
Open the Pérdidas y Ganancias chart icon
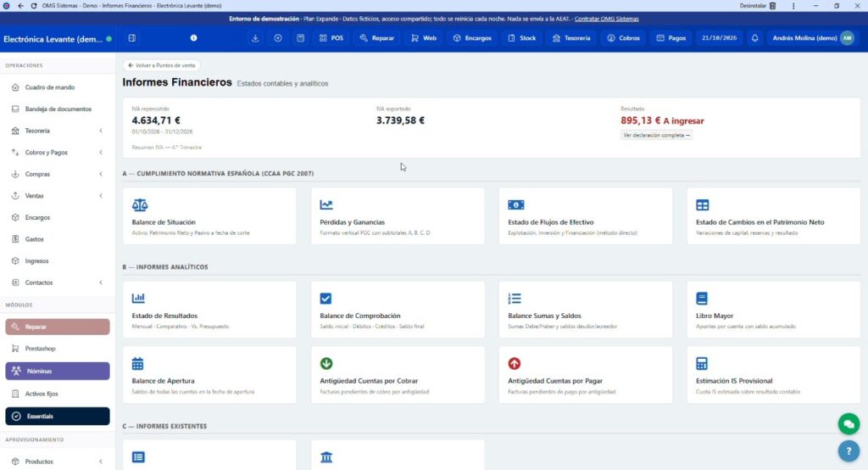click(x=326, y=205)
